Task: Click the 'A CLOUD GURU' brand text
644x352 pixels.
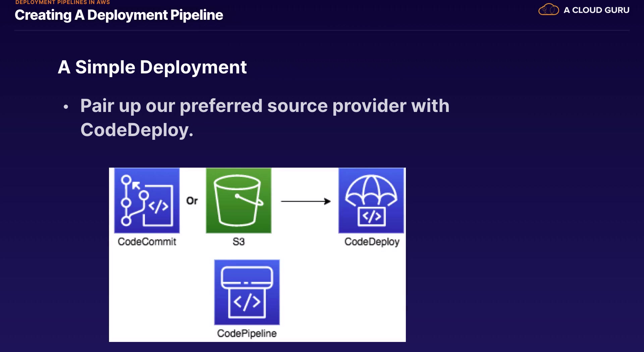Action: click(x=596, y=10)
